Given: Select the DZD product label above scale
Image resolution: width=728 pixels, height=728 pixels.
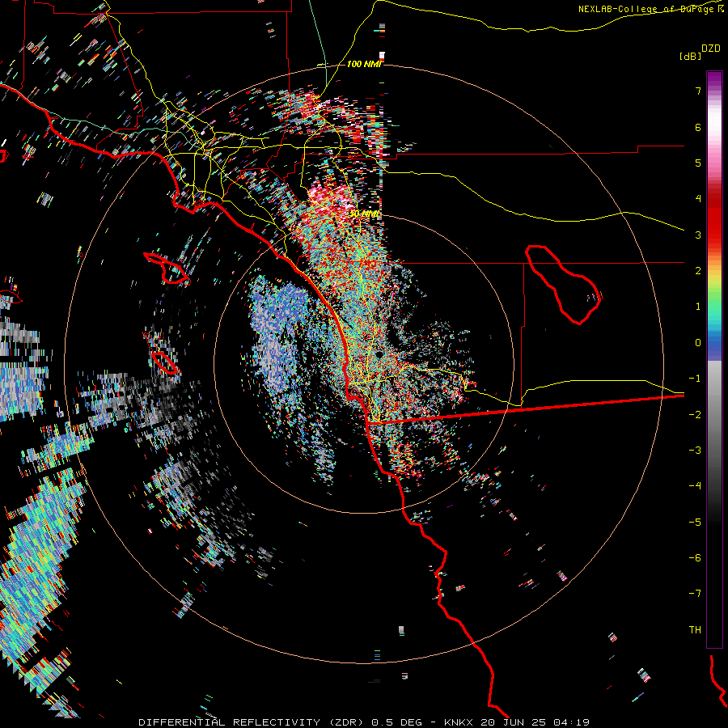Looking at the screenshot, I should click(711, 49).
